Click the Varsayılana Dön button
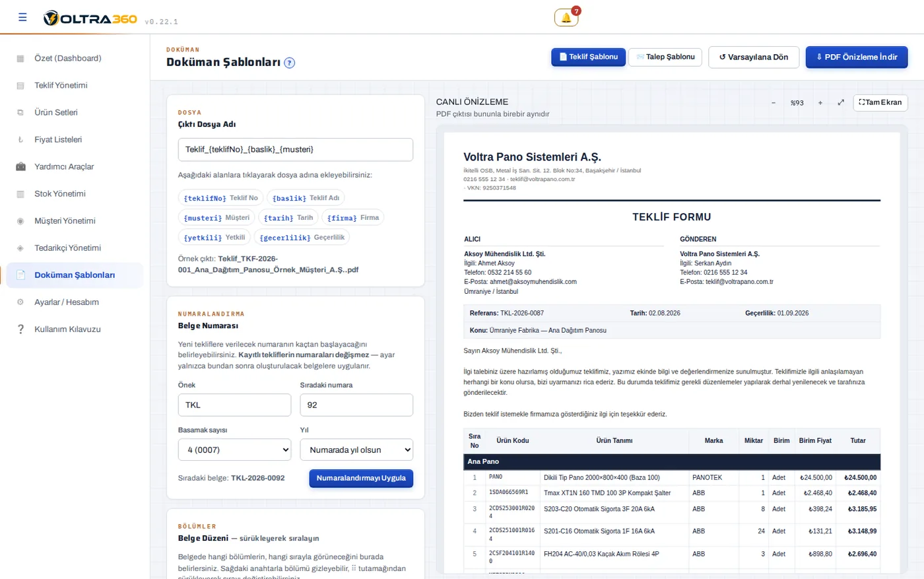The image size is (924, 579). point(754,57)
